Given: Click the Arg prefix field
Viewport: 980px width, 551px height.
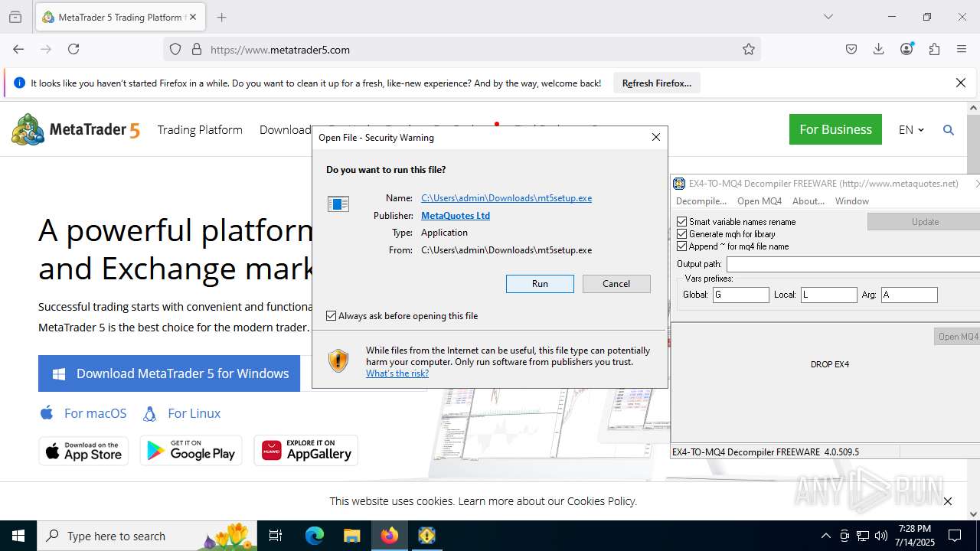Looking at the screenshot, I should 910,295.
